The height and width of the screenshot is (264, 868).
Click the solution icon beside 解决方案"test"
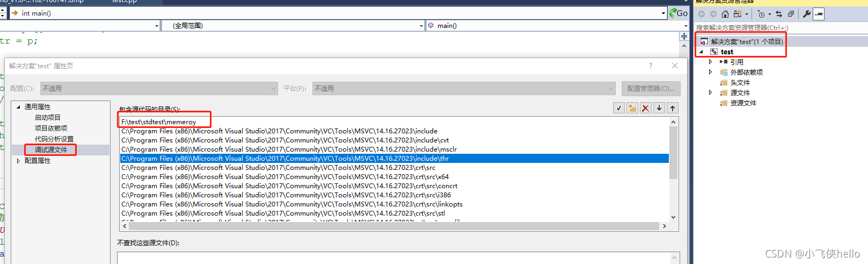pos(704,41)
